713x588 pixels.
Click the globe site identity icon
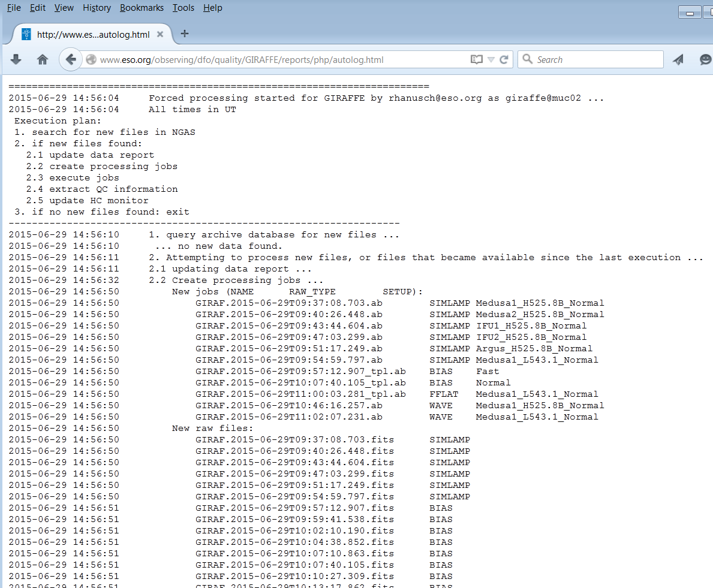91,60
